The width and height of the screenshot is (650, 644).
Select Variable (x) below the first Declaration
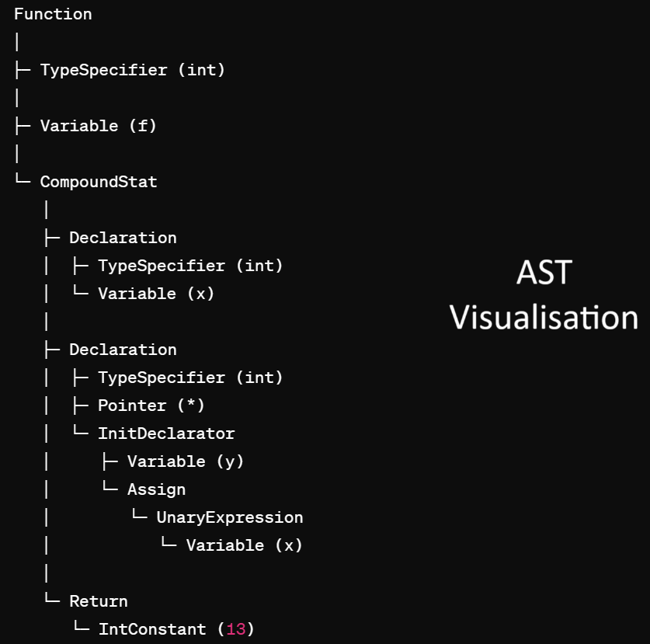(156, 294)
